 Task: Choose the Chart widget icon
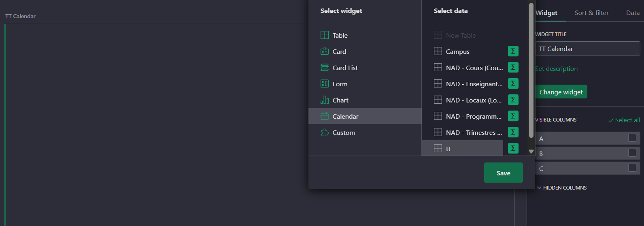click(x=324, y=100)
